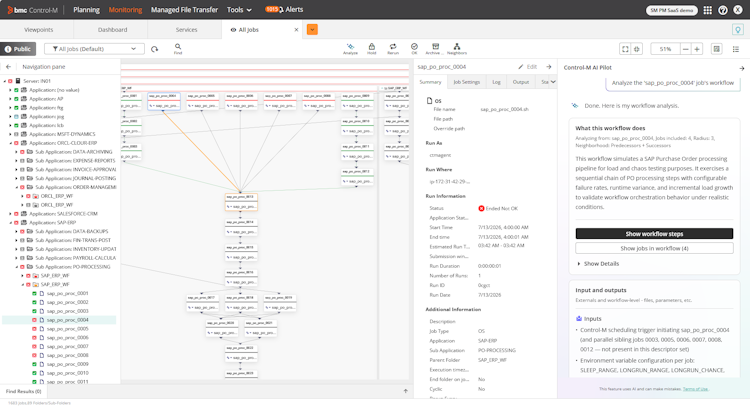Image resolution: width=750 pixels, height=406 pixels.
Task: Switch to the Job Settings tab
Action: coord(466,82)
